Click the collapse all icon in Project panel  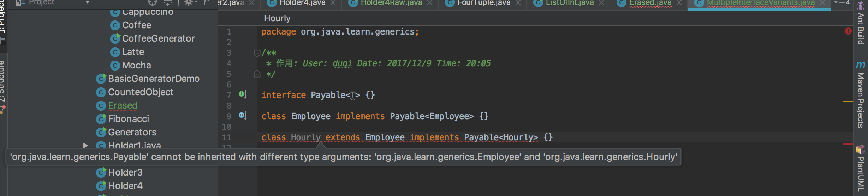[x=168, y=3]
